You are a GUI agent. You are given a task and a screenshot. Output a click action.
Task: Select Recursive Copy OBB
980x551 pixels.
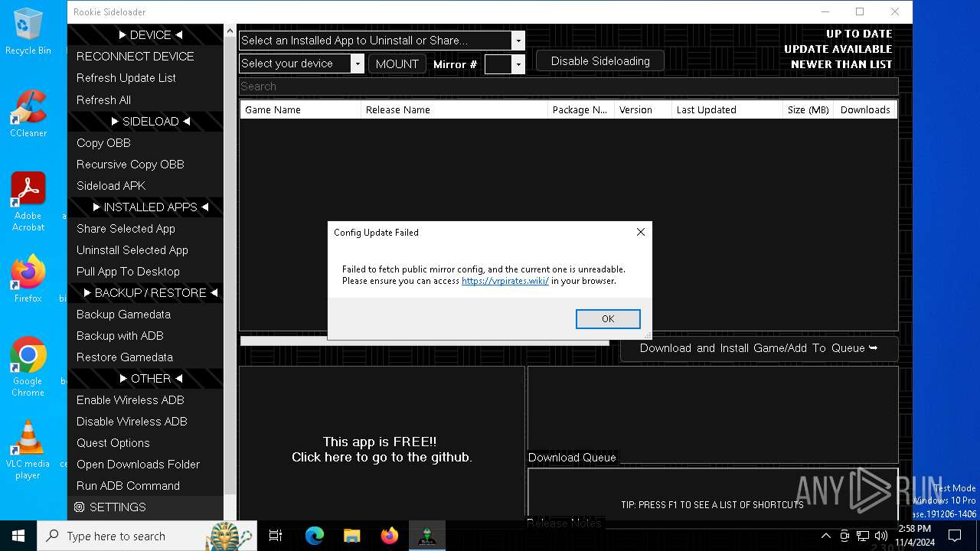click(x=145, y=165)
